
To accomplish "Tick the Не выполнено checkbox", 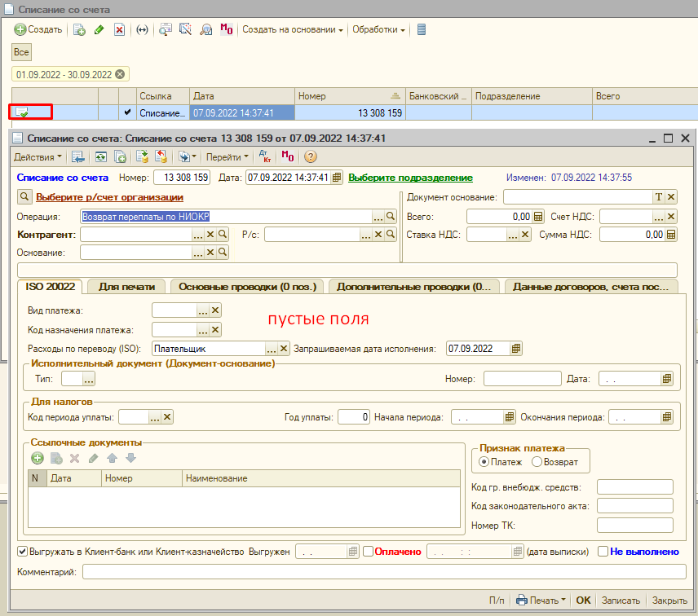I will [603, 552].
